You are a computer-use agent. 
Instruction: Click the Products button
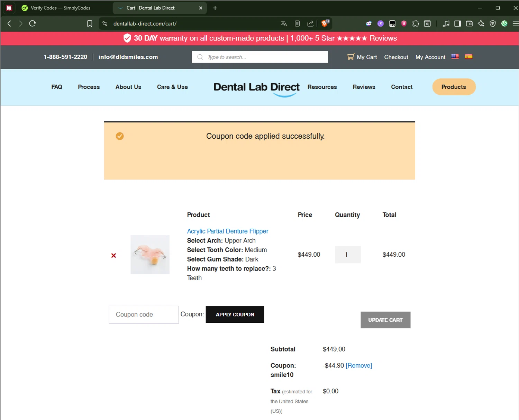pyautogui.click(x=454, y=87)
